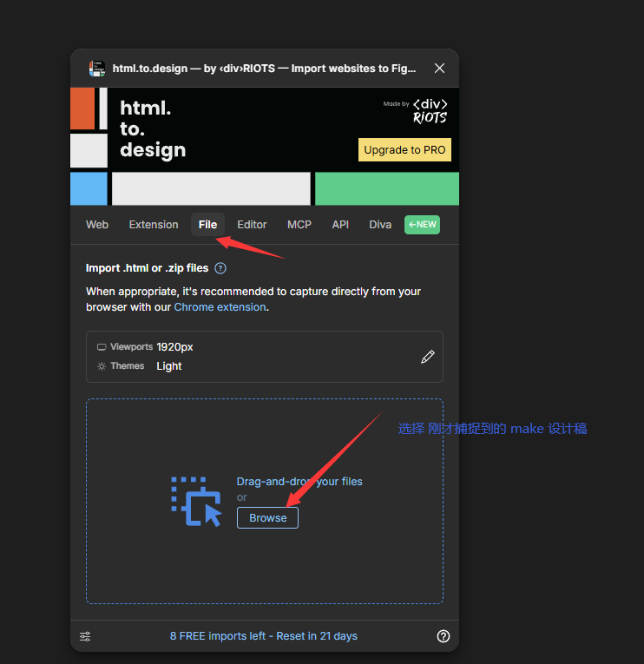Click the div RIOTS logo
Image resolution: width=644 pixels, height=664 pixels.
[430, 111]
